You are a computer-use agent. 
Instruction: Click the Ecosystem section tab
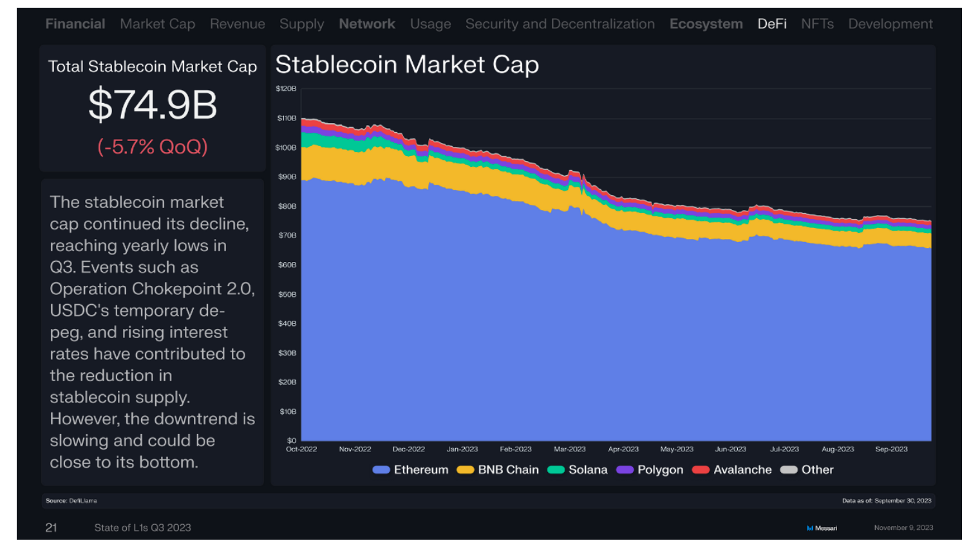(706, 24)
